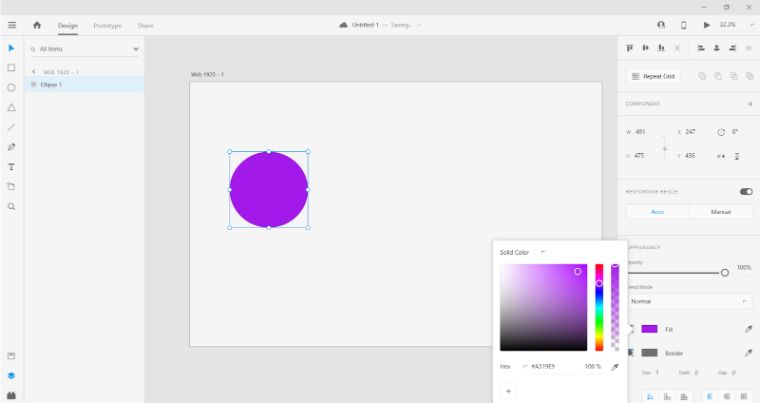This screenshot has height=403, width=760.
Task: Select the Rectangle tool
Action: coord(11,68)
